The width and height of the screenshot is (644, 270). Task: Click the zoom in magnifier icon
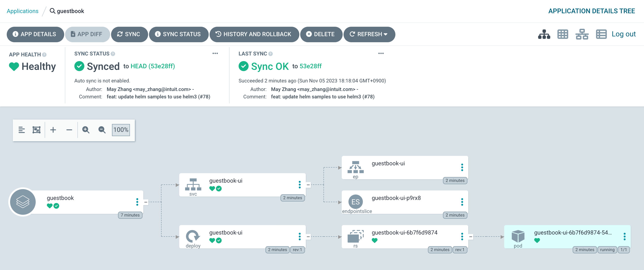[x=86, y=130]
